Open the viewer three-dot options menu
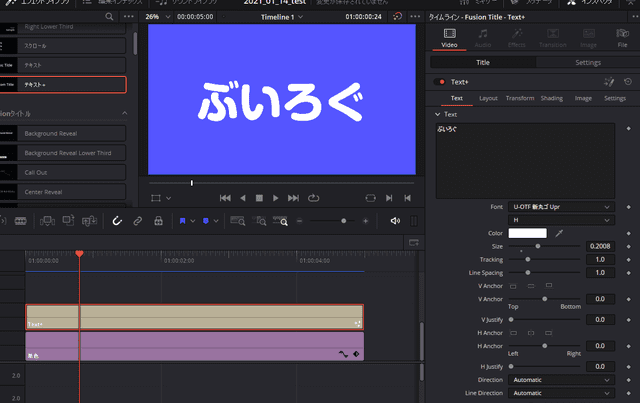This screenshot has height=403, width=640. (415, 17)
